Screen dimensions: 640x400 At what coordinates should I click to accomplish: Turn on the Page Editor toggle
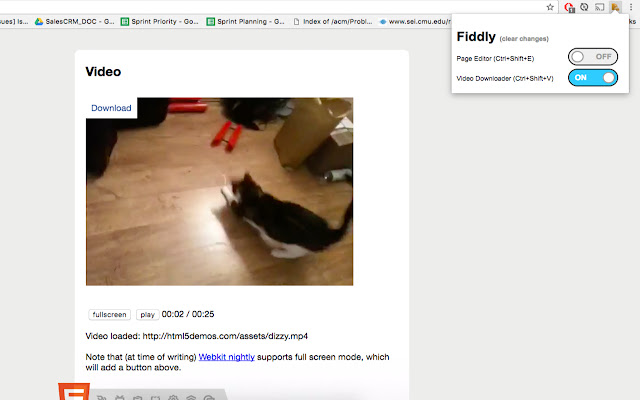(x=593, y=57)
